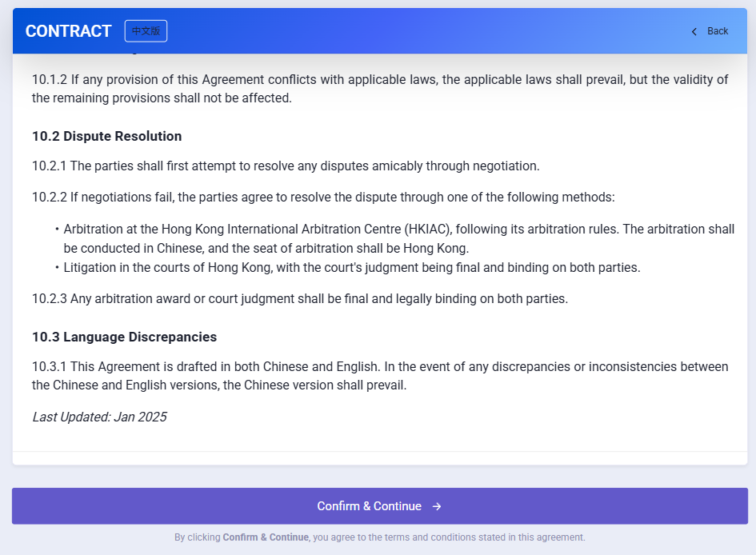
Task: Click clause 10.1.2 about applicable laws
Action: coord(380,89)
